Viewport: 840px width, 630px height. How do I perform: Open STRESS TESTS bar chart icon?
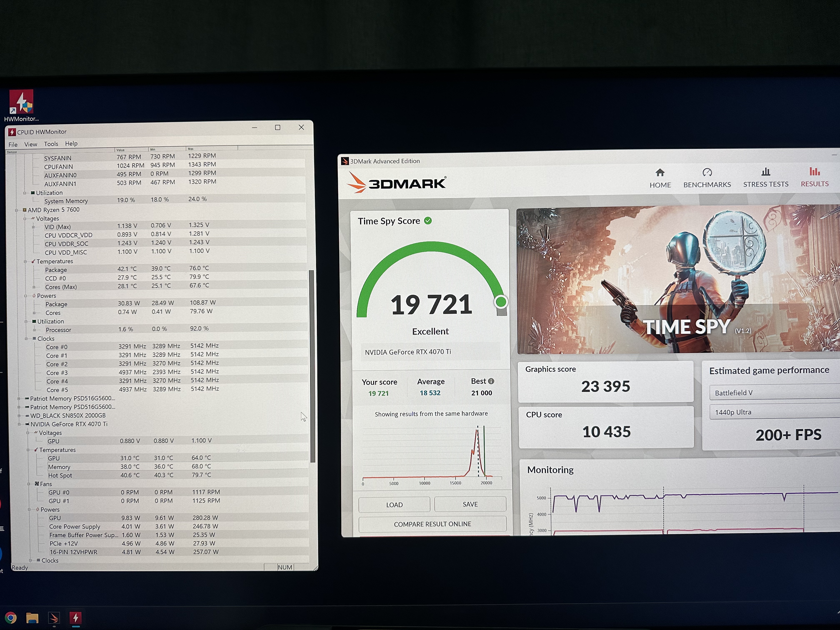tap(766, 172)
